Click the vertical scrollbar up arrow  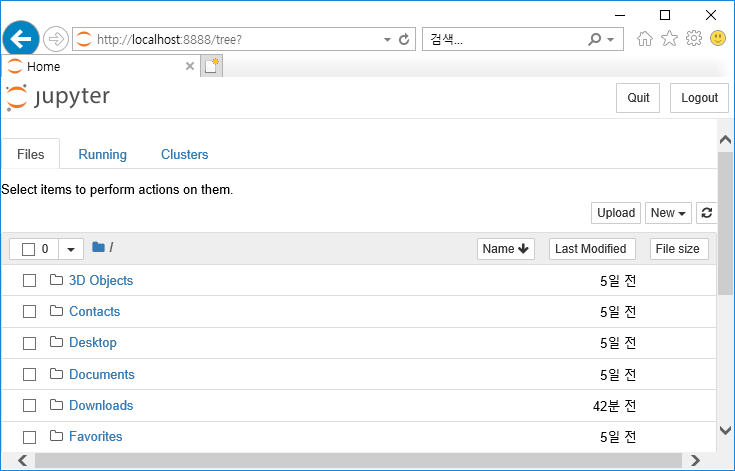[725, 140]
